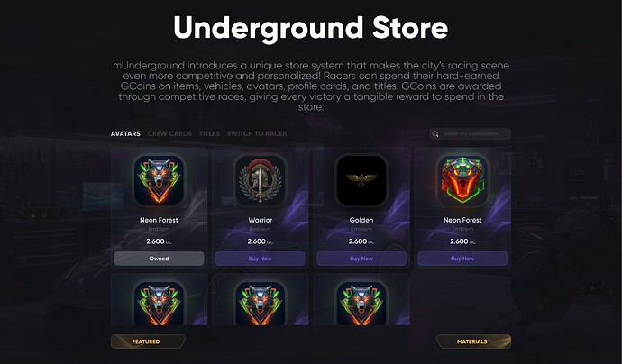The width and height of the screenshot is (622, 364).
Task: Buy the Golden emblem now
Action: tap(361, 259)
